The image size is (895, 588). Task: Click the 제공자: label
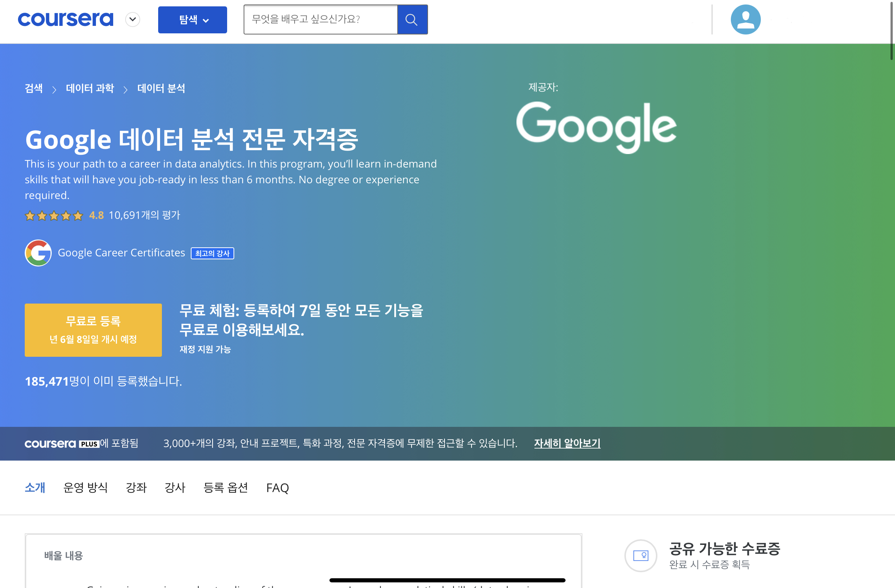[x=543, y=87]
